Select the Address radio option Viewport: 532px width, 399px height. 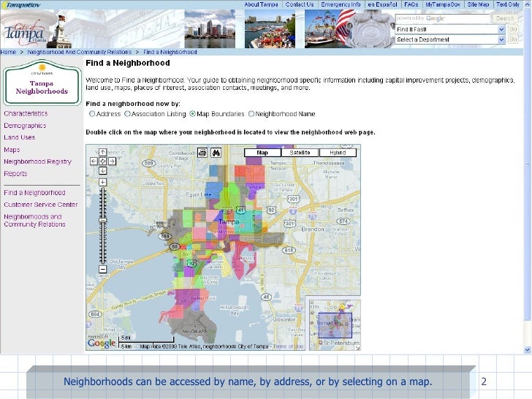92,114
